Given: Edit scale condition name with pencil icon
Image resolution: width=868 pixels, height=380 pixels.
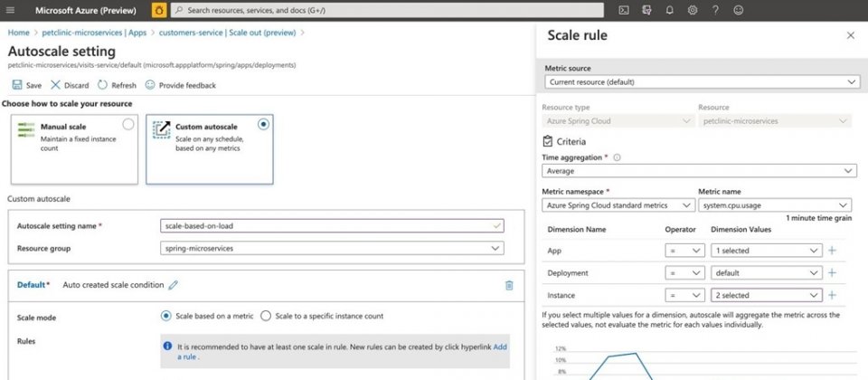Looking at the screenshot, I should (174, 285).
